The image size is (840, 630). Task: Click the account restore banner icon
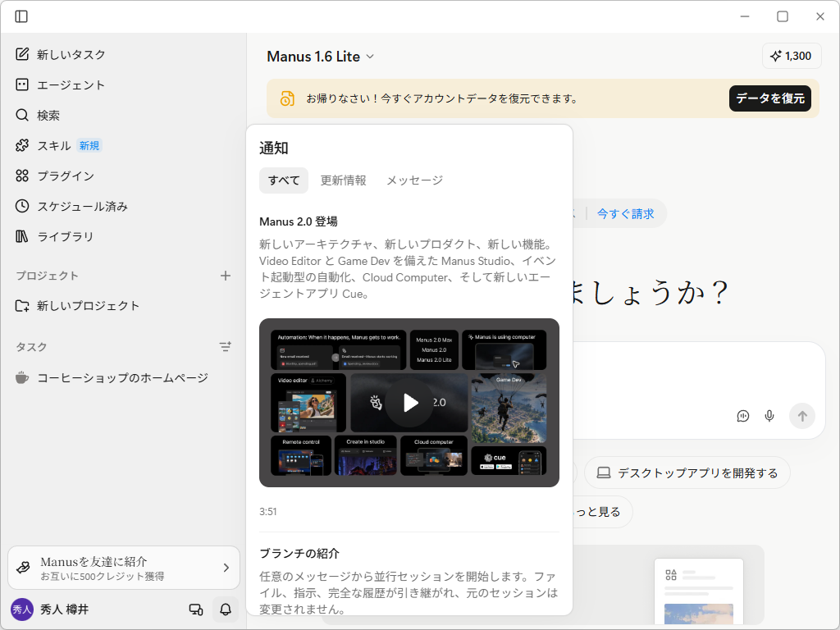pos(288,98)
